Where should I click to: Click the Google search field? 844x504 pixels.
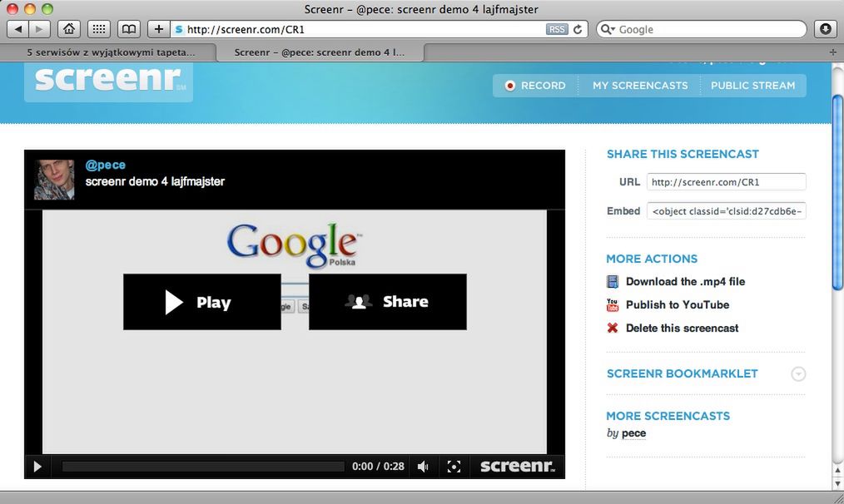[x=702, y=29]
